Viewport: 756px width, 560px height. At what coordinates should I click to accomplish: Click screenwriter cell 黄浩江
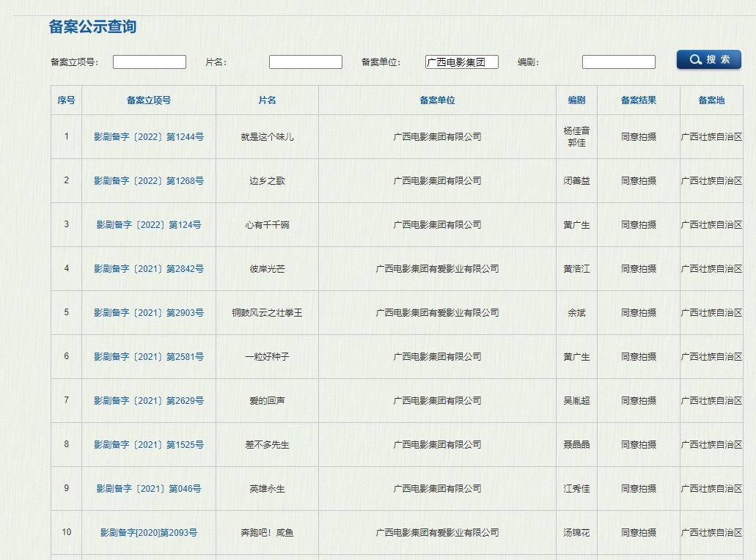tap(576, 268)
